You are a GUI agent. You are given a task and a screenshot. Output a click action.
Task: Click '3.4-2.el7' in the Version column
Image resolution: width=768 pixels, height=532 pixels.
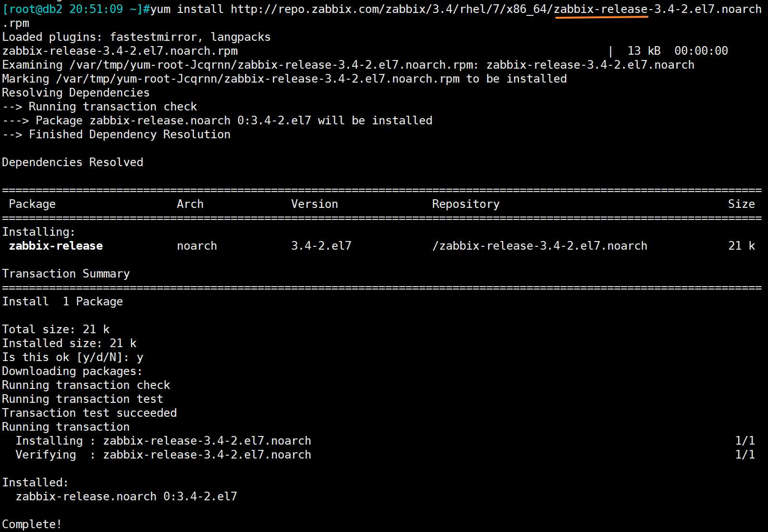[321, 246]
